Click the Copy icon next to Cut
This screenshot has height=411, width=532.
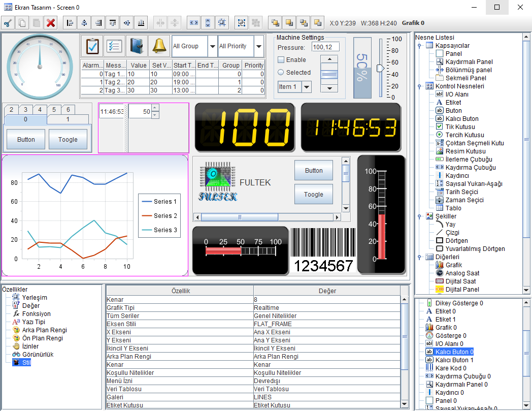coord(21,22)
